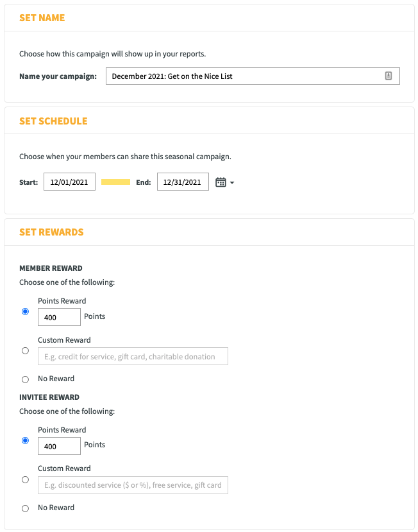Click the Invitee Reward points value field

(59, 446)
